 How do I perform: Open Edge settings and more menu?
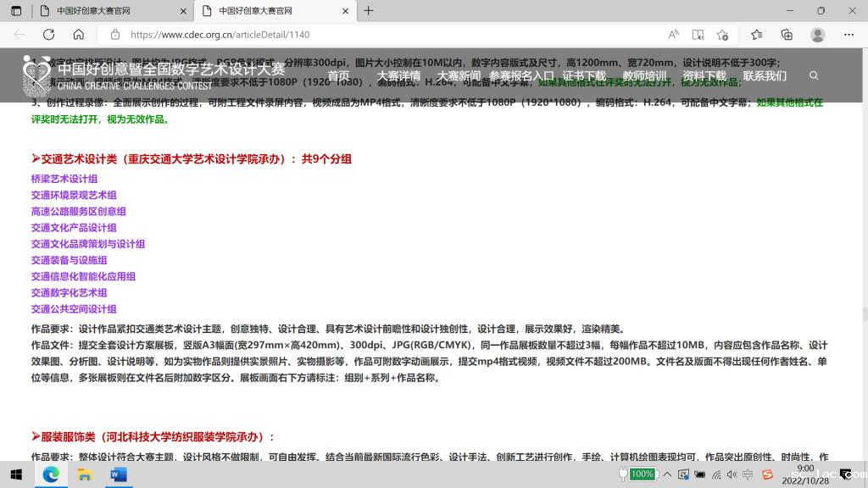849,35
